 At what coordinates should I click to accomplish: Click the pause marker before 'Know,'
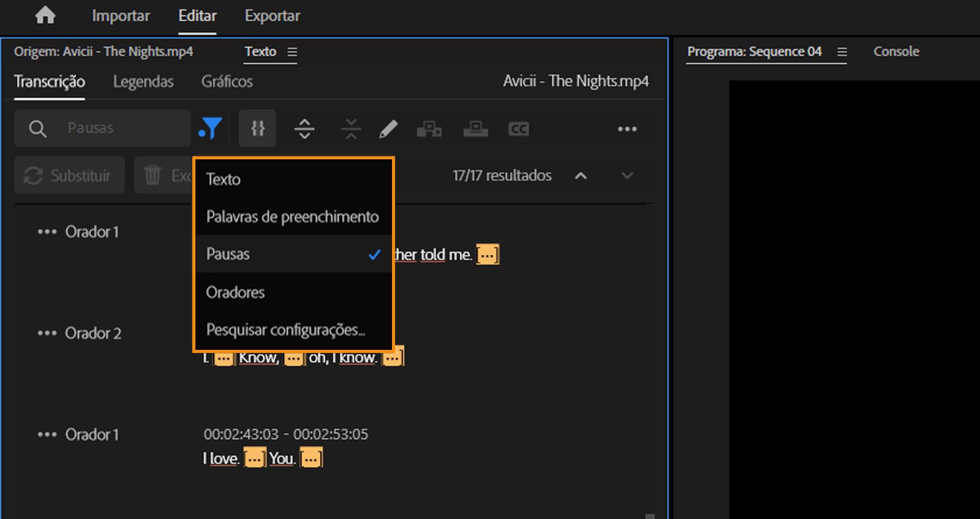click(224, 357)
